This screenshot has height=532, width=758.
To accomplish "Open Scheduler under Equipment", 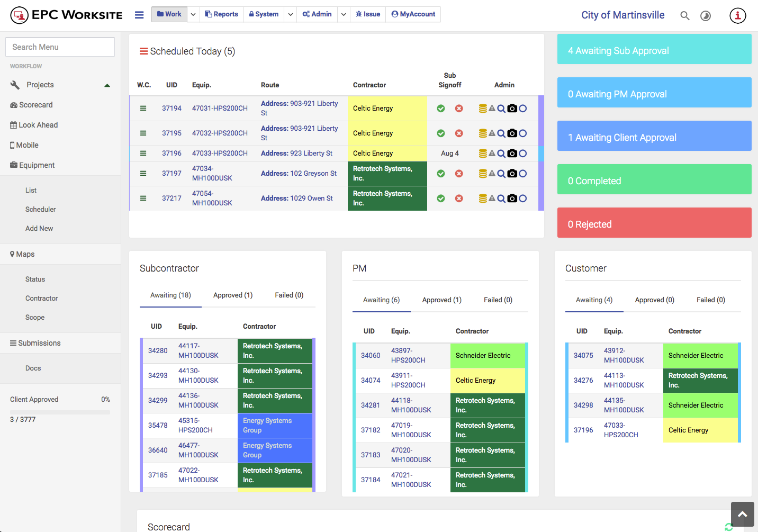I will point(41,210).
